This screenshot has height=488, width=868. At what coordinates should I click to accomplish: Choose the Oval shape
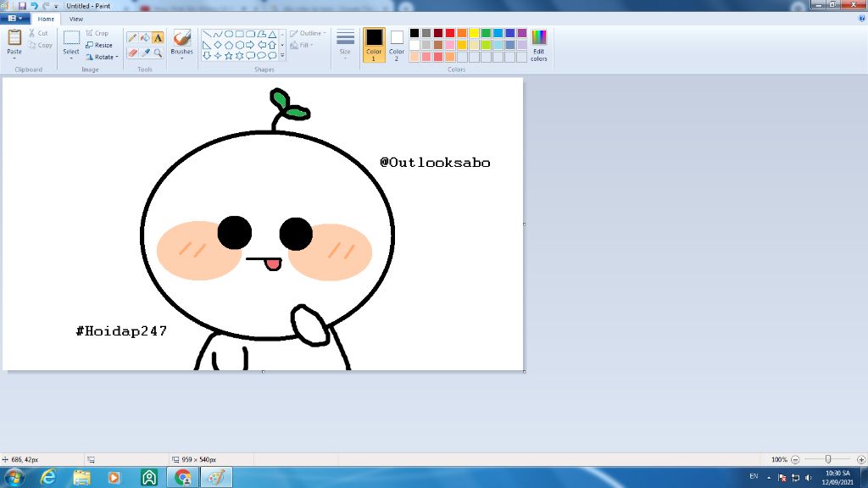click(228, 34)
